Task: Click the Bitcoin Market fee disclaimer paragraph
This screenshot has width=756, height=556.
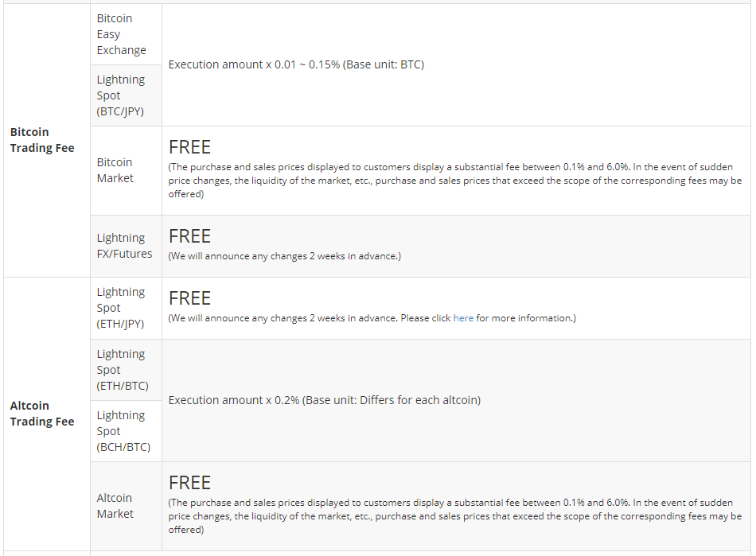Action: click(x=454, y=181)
